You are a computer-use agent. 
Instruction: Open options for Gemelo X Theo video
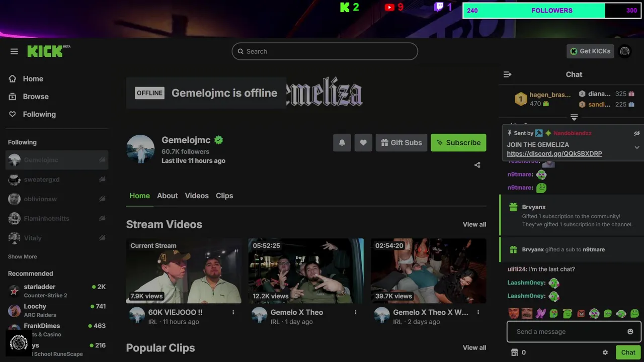(x=355, y=312)
